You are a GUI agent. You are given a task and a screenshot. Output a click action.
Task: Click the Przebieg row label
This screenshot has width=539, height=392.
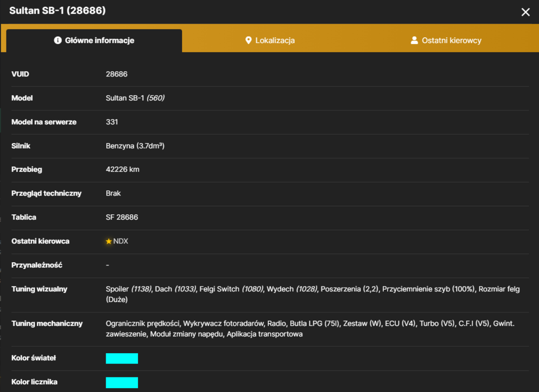(27, 169)
